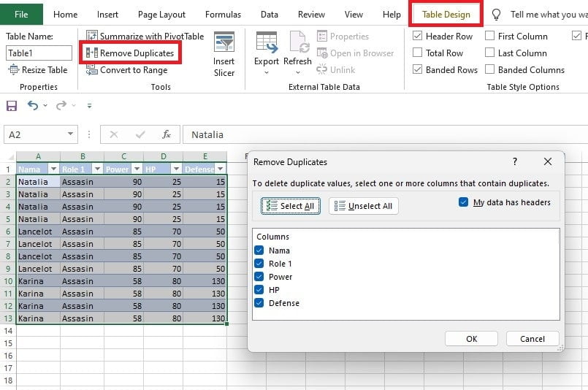Viewport: 588px width, 390px height.
Task: Open the HP column filter dropdown
Action: (176, 169)
